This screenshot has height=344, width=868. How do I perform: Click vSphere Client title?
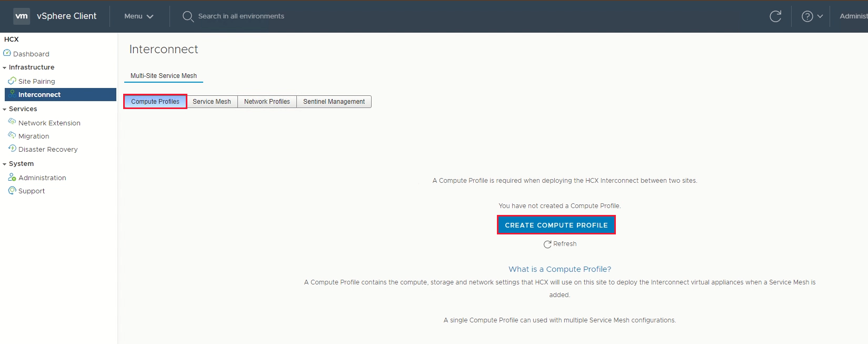click(66, 16)
